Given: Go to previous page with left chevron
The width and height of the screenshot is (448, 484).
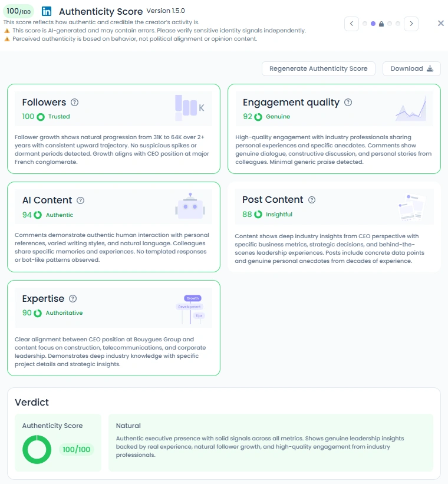Looking at the screenshot, I should 351,24.
